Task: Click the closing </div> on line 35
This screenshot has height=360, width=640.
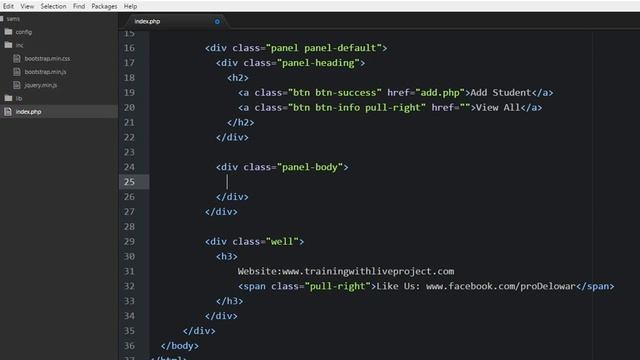Action: pos(199,331)
